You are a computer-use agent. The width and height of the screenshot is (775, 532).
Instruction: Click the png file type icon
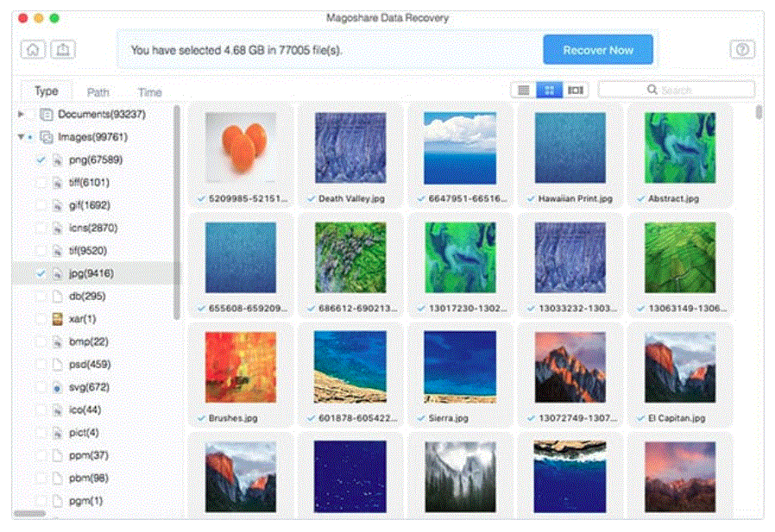click(58, 160)
